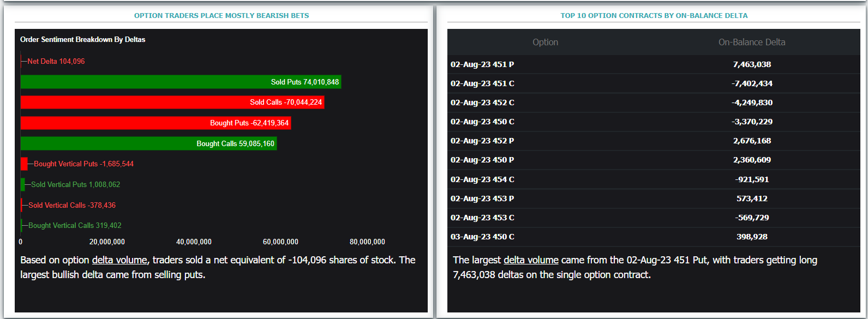Screen dimensions: 868x319
Task: Select the 02-Aug-23 452 C contract row
Action: coord(654,103)
